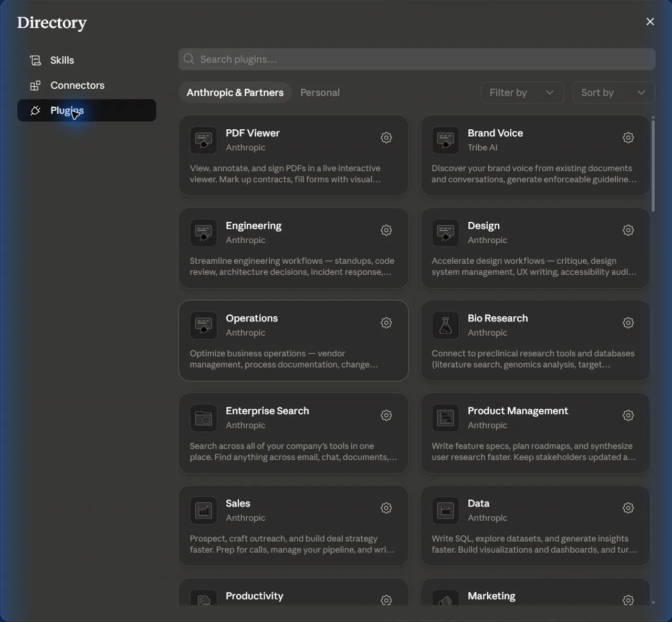Select Plugins in the sidebar
Image resolution: width=672 pixels, height=622 pixels.
pos(87,110)
